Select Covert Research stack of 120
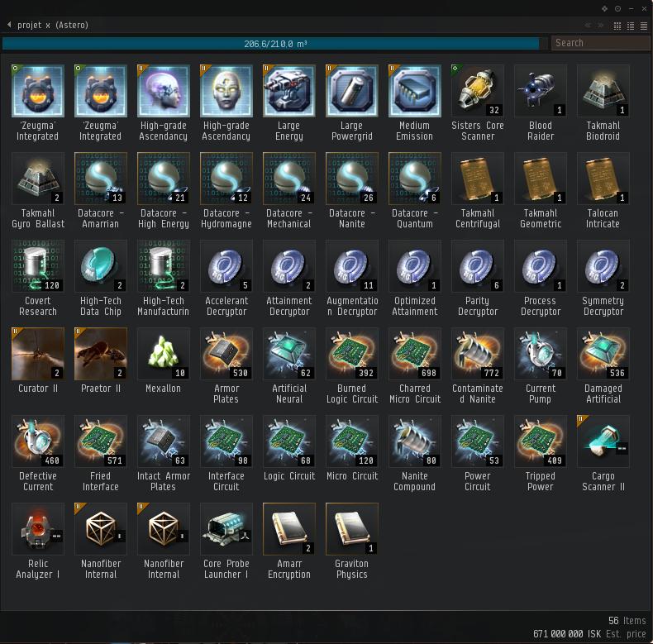The height and width of the screenshot is (644, 653). (38, 265)
